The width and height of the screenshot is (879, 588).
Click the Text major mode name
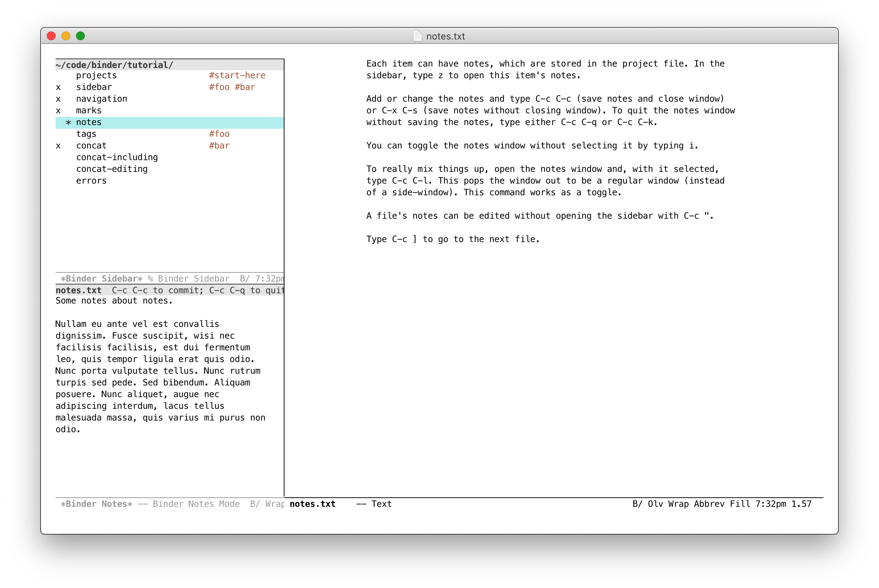click(x=382, y=504)
